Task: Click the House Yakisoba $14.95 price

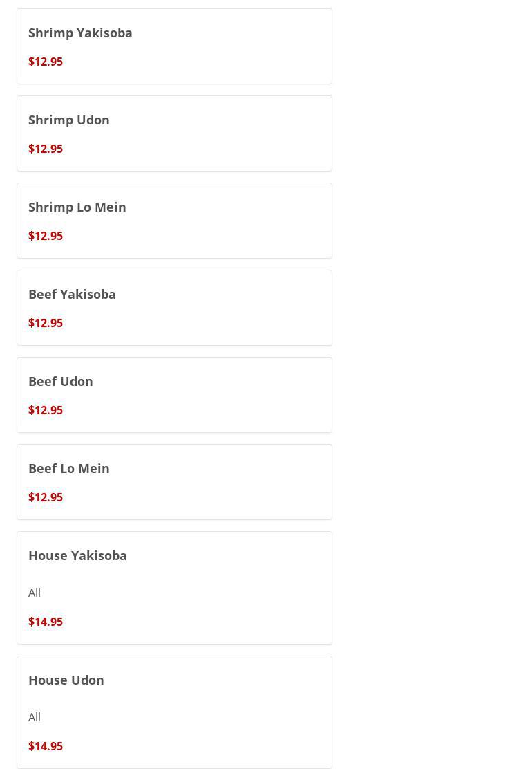Action: (46, 622)
